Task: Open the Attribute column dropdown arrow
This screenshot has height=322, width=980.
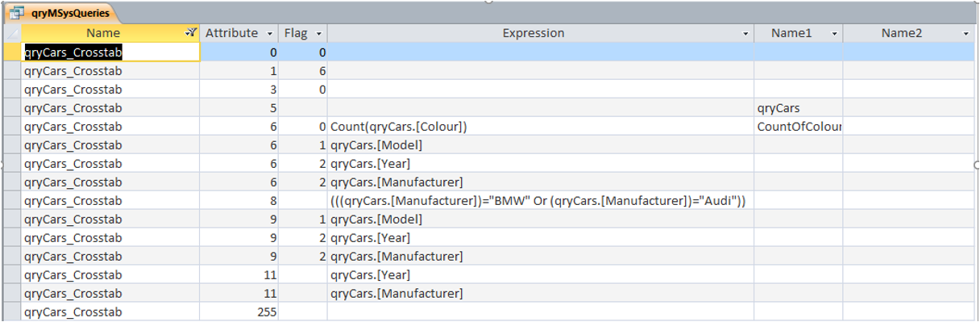Action: pyautogui.click(x=269, y=34)
